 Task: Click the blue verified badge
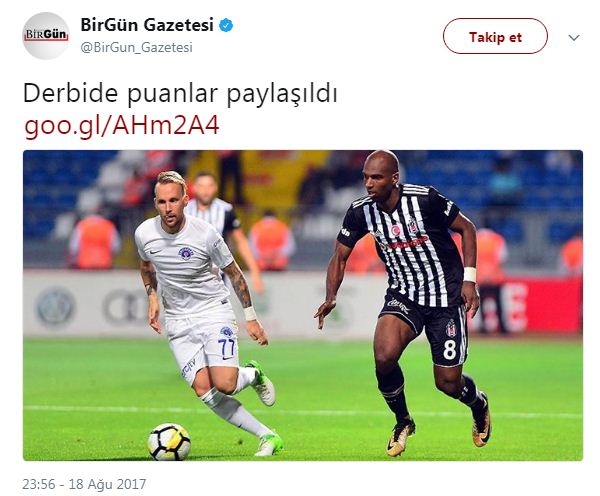tap(226, 26)
